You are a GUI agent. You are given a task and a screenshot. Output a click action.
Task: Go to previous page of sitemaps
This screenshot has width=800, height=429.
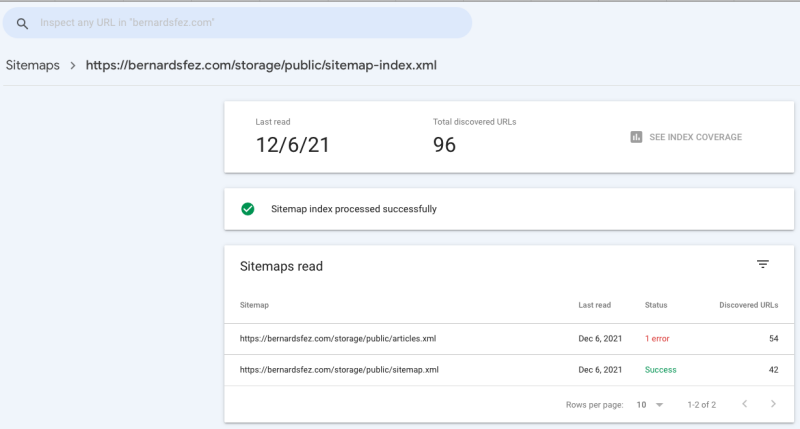(745, 404)
